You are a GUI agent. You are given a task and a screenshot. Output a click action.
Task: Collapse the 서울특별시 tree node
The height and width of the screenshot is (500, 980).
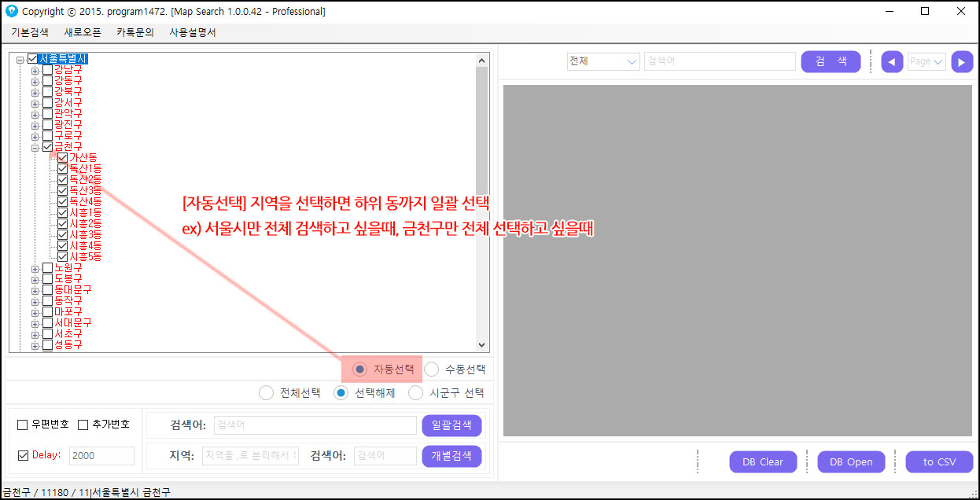20,59
